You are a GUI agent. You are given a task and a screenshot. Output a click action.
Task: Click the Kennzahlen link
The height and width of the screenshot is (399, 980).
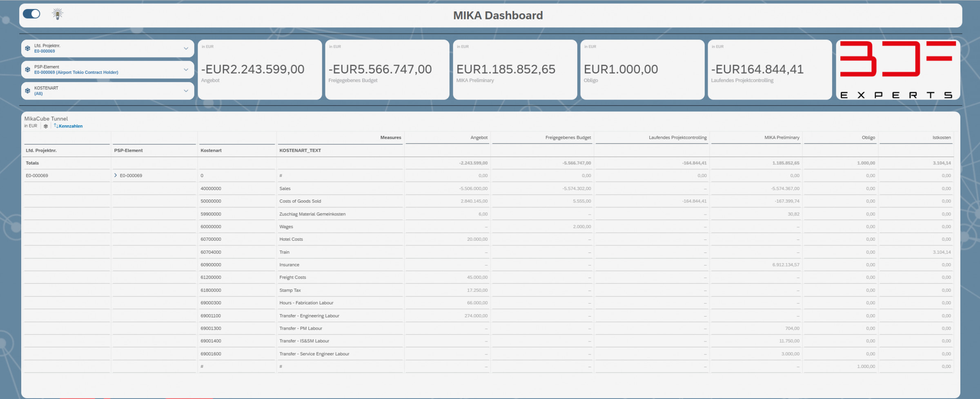(70, 126)
